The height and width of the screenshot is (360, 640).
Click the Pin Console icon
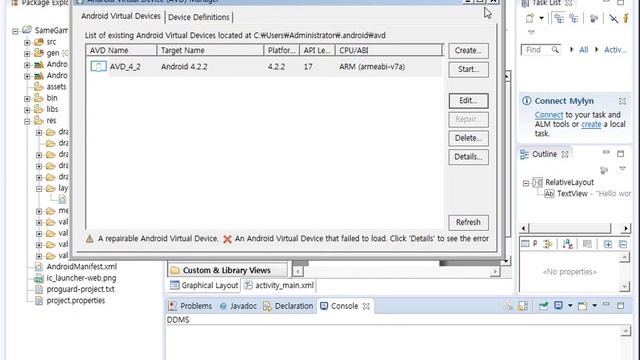coord(543,306)
